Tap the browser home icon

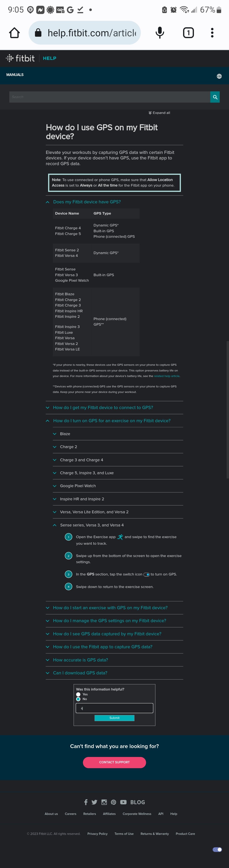click(x=14, y=33)
